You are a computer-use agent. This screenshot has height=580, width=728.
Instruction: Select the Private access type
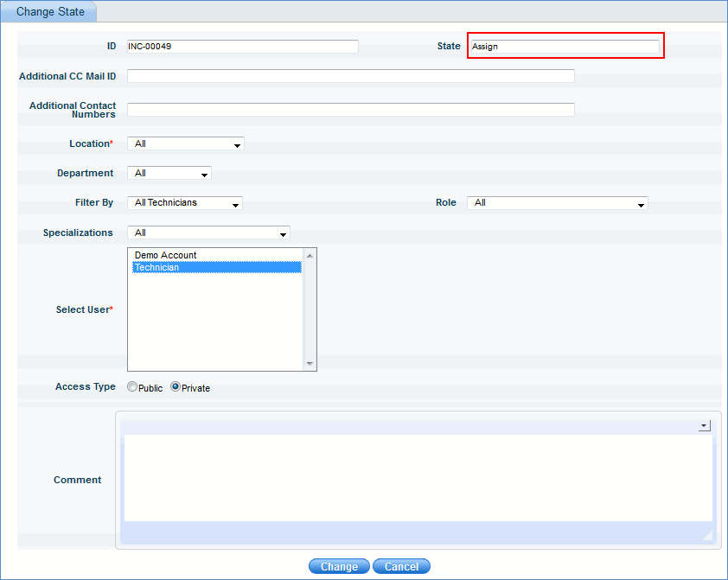176,387
